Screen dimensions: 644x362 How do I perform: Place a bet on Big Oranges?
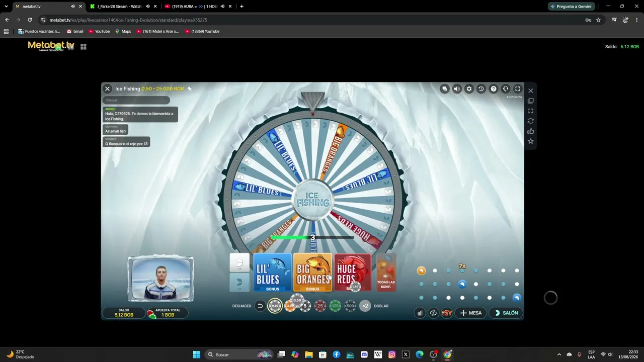[x=312, y=273]
